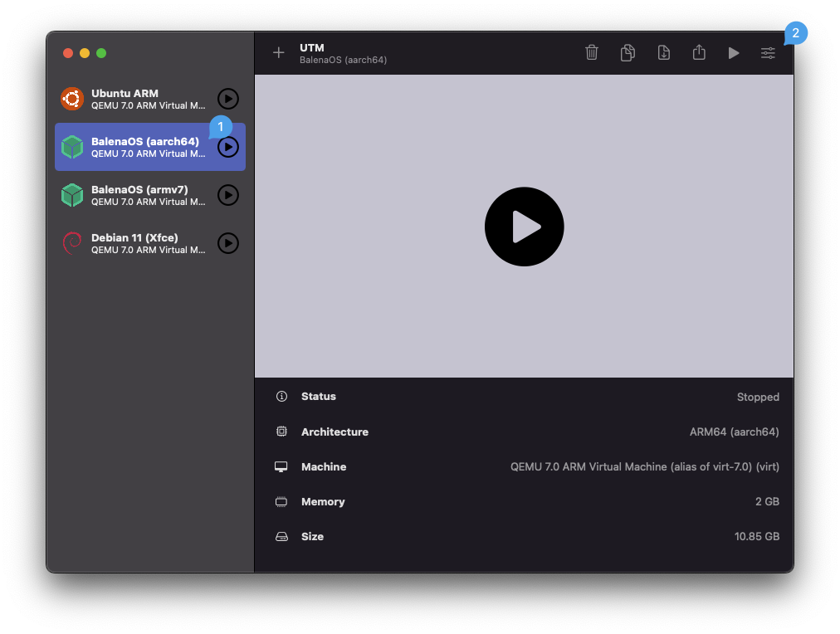
Task: Select BalenaOS (armv7) in the sidebar
Action: coord(150,195)
